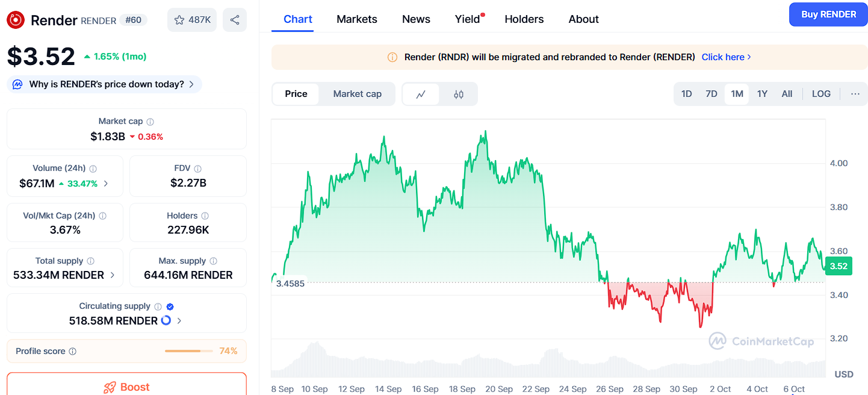Image resolution: width=868 pixels, height=395 pixels.
Task: Click the Profile score progress bar
Action: pos(188,351)
